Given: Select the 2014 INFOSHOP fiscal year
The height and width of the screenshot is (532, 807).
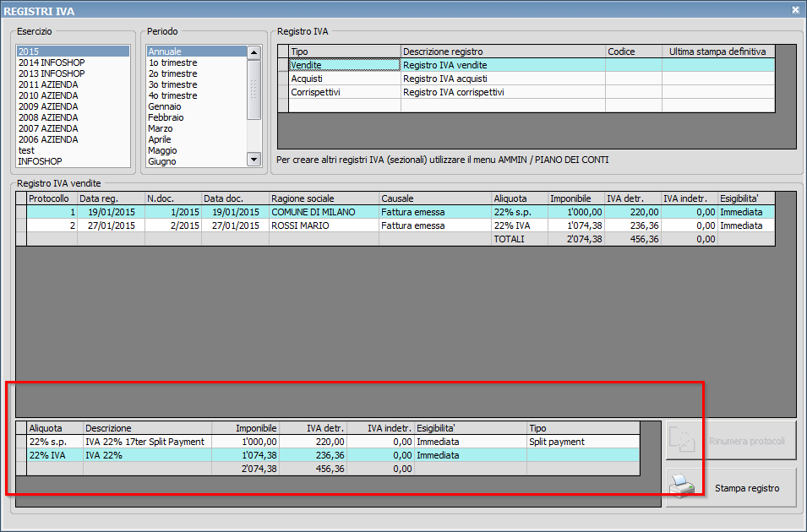Looking at the screenshot, I should pos(51,62).
